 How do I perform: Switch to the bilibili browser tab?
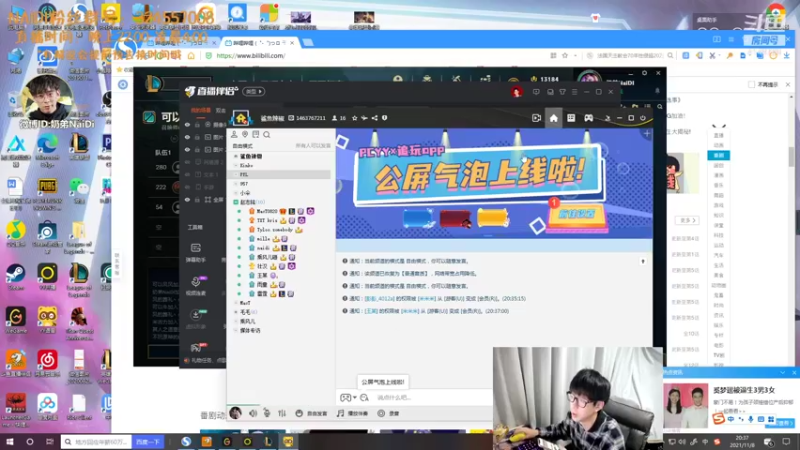259,43
